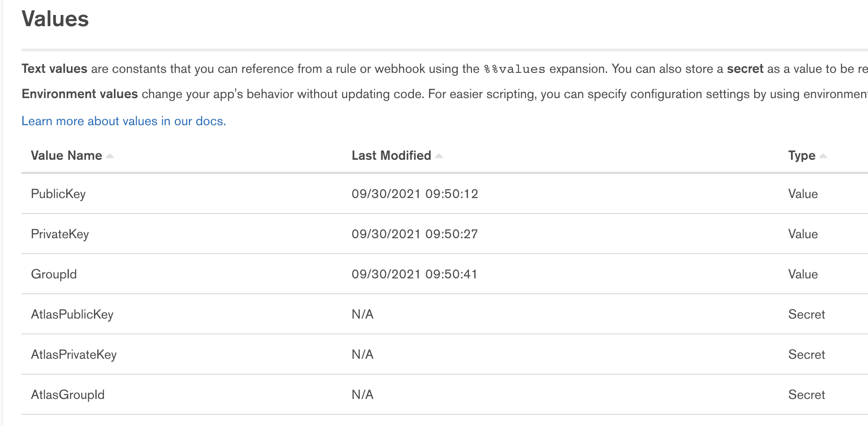Click the Secret type of AtlasPublicKey
Screen dimensions: 868x426
click(806, 314)
